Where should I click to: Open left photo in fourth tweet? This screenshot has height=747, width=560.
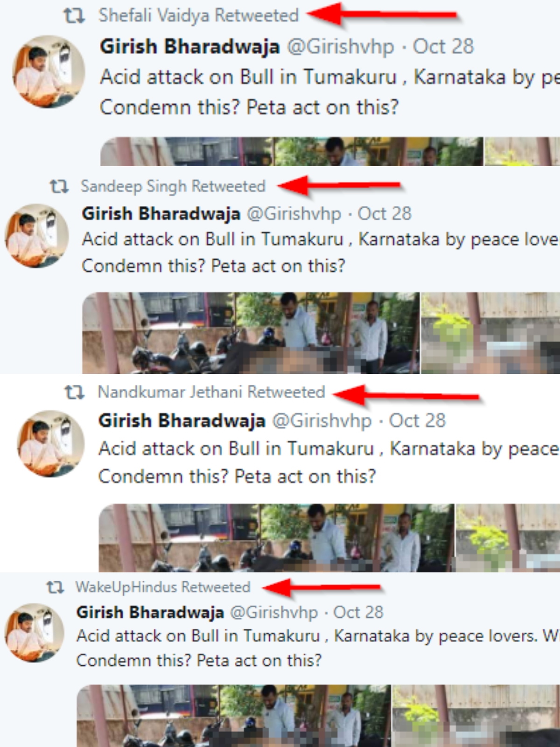(234, 716)
